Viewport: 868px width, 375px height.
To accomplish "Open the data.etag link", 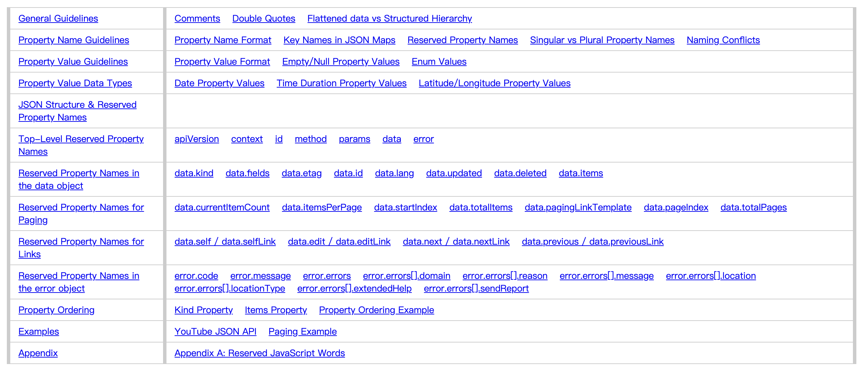I will click(x=301, y=173).
